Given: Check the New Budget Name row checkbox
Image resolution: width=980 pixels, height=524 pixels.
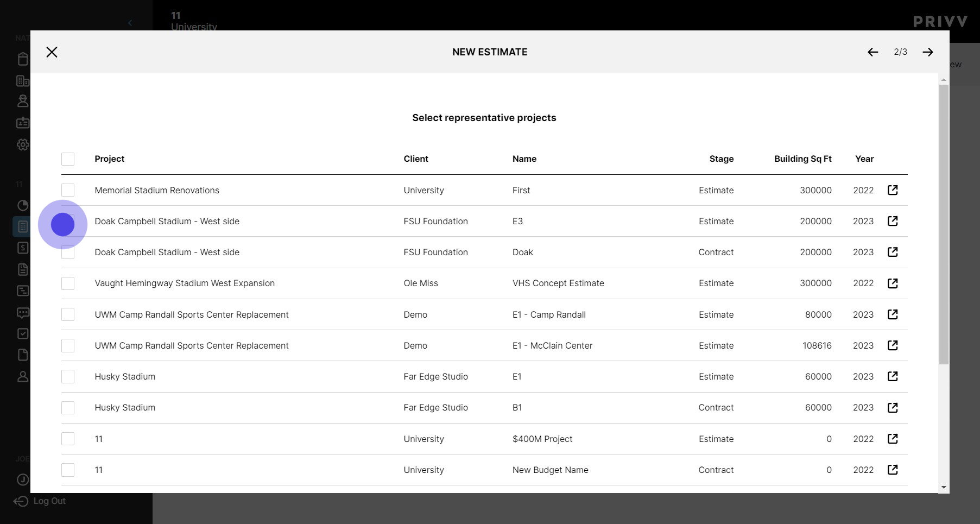Looking at the screenshot, I should [68, 470].
